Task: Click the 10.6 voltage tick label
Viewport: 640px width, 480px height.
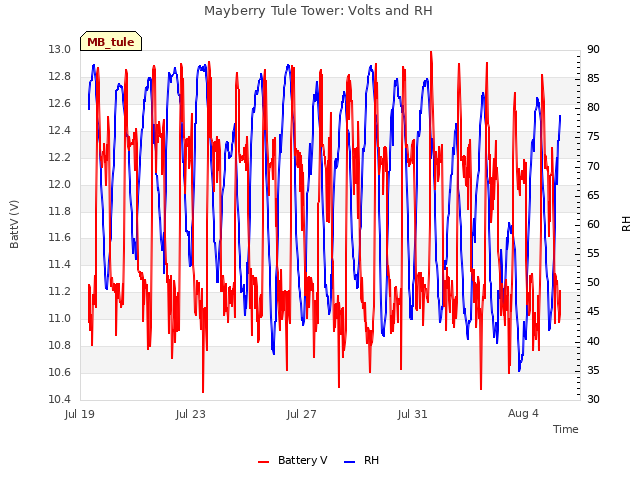Action: (60, 372)
